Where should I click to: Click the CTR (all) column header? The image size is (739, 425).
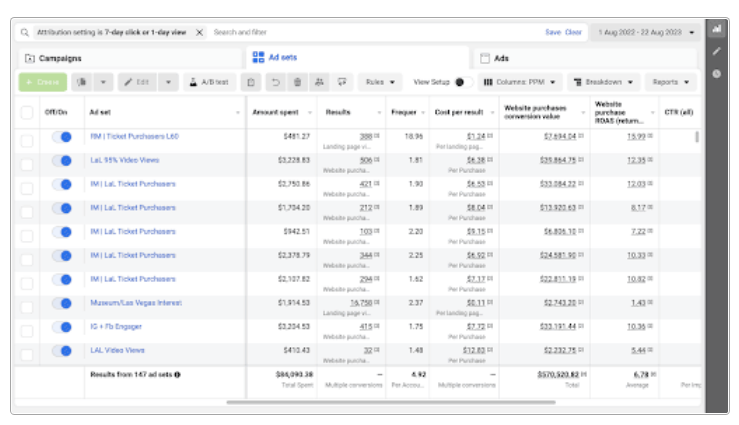[x=679, y=112]
